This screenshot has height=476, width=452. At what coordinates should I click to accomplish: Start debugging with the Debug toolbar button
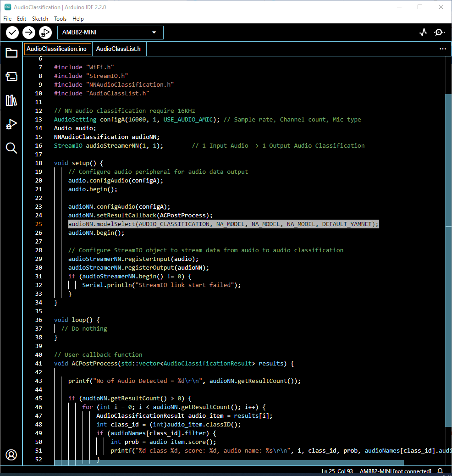tap(45, 32)
